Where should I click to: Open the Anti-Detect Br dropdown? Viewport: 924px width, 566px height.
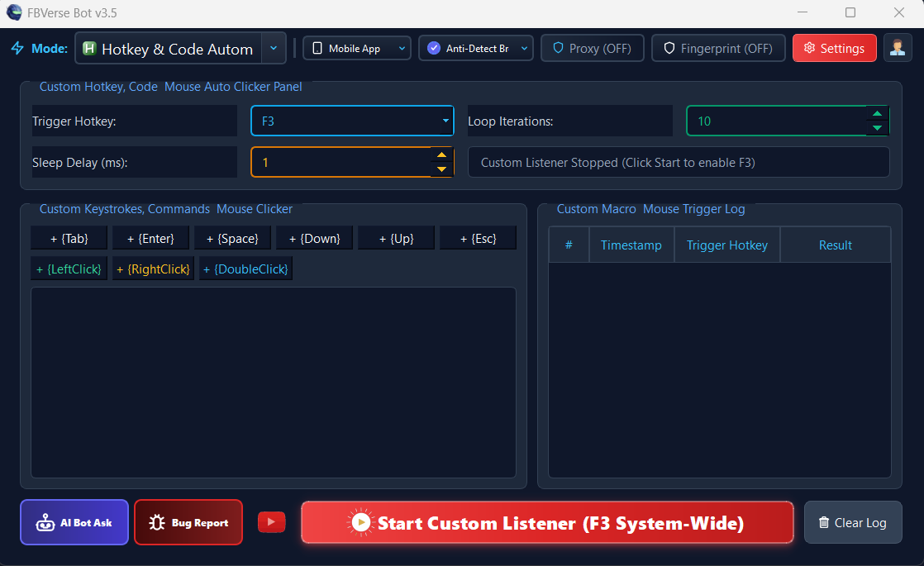coord(476,48)
